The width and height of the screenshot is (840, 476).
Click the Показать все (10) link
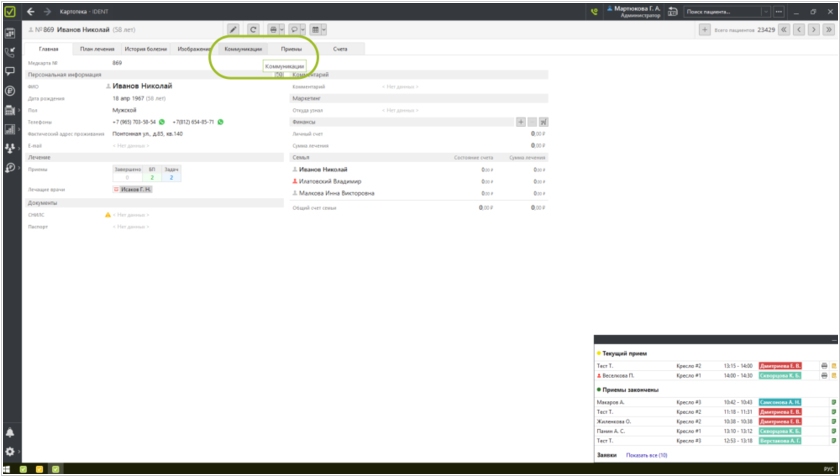tap(646, 455)
